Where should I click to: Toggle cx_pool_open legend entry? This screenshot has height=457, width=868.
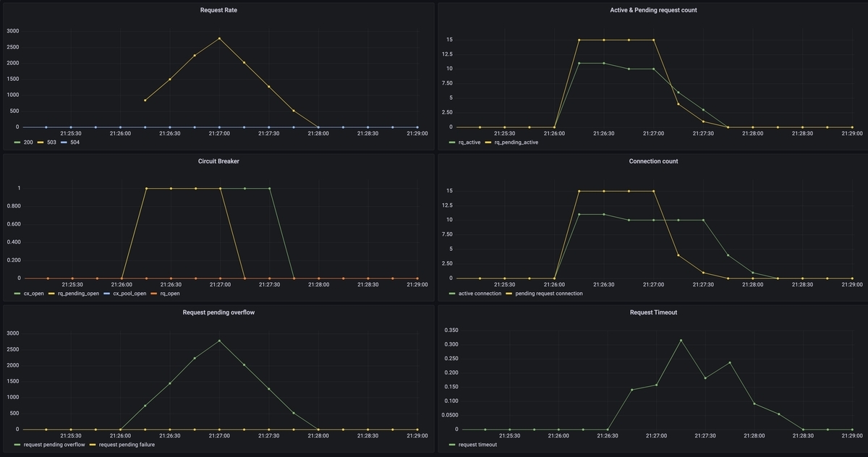129,294
